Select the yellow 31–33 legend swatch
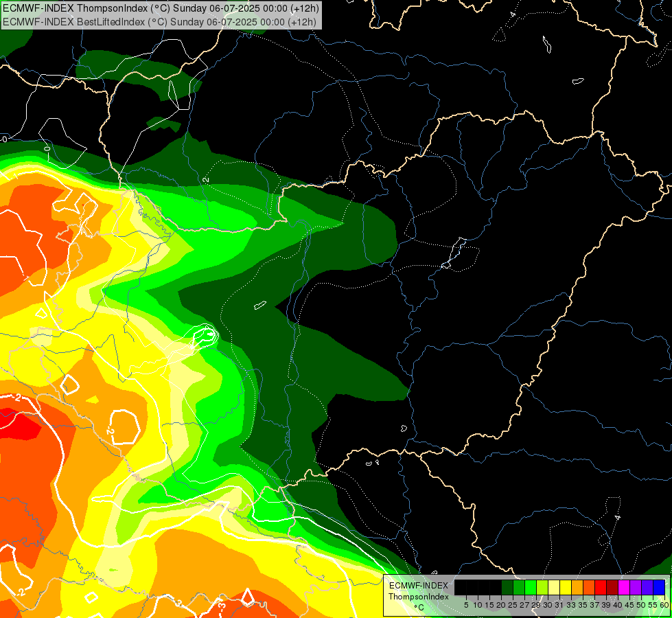 pyautogui.click(x=566, y=588)
